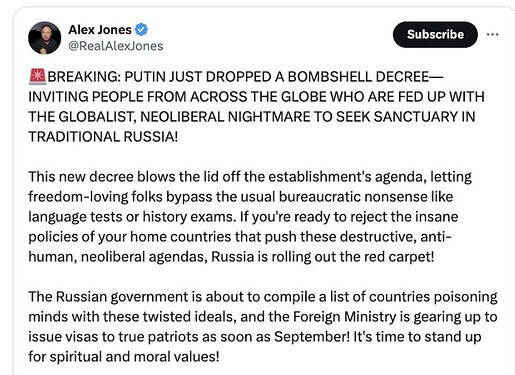The width and height of the screenshot is (515, 375).
Task: Click the phrase spiritual and moral values!
Action: coord(134,357)
